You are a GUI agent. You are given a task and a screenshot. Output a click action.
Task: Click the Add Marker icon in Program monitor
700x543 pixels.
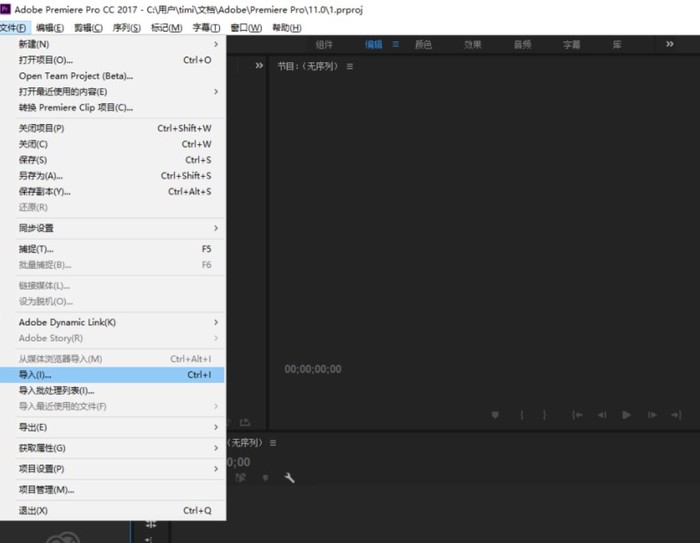pyautogui.click(x=495, y=415)
